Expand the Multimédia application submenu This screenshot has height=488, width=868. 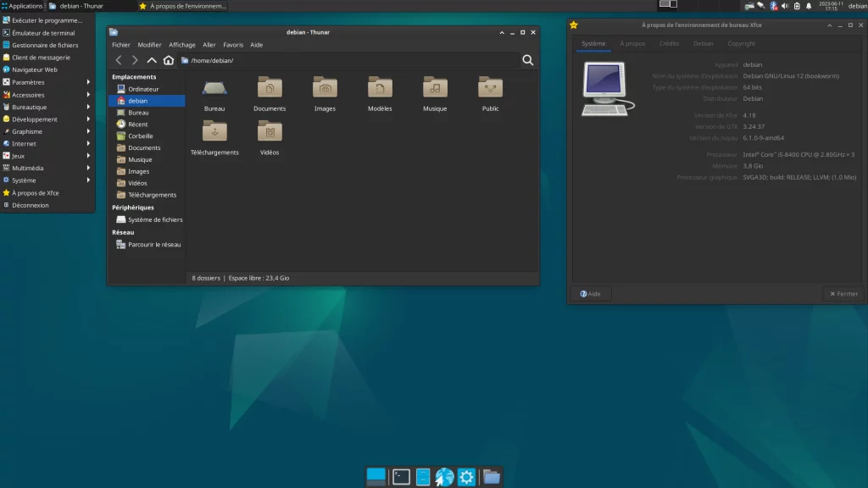coord(29,168)
